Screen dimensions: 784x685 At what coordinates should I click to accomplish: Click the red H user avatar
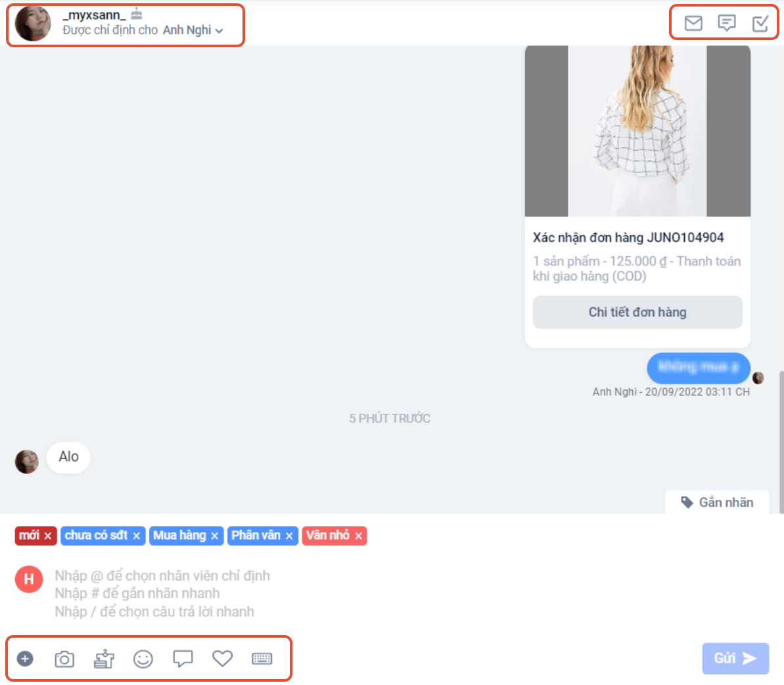[29, 579]
